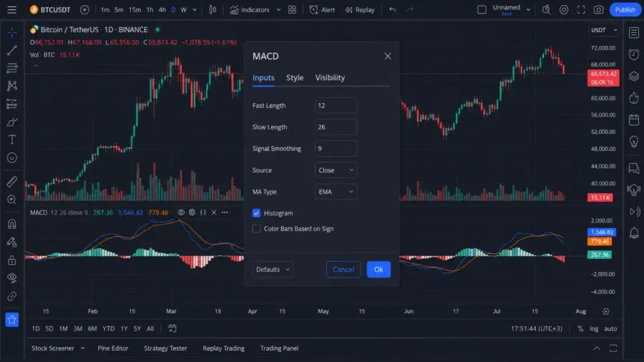The height and width of the screenshot is (362, 644).
Task: Toggle percent scale
Action: coord(580,328)
